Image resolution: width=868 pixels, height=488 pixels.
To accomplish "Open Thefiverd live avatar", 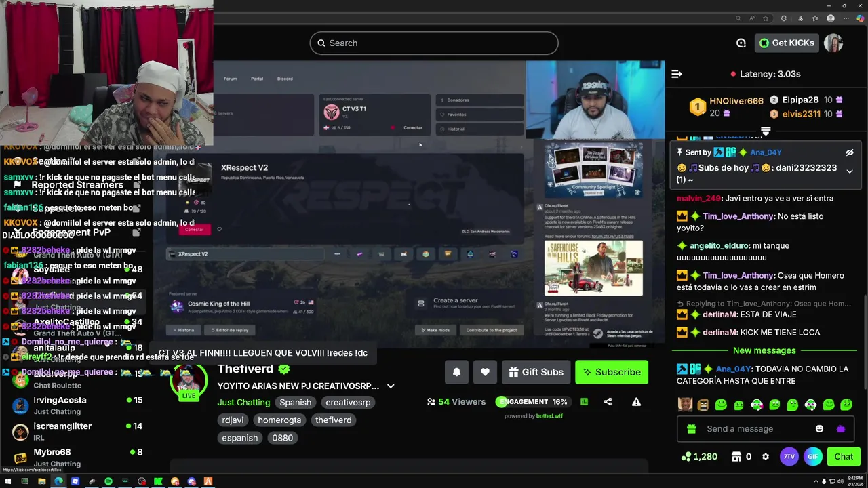I will pos(189,381).
